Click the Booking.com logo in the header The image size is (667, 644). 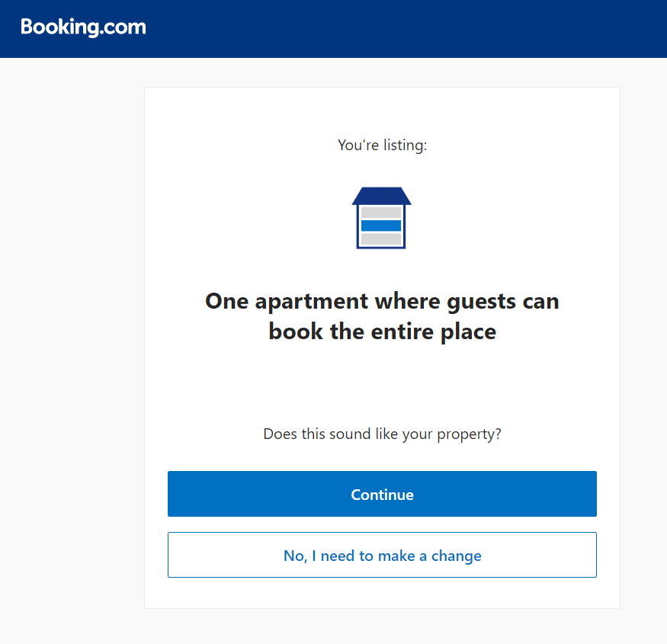click(83, 27)
